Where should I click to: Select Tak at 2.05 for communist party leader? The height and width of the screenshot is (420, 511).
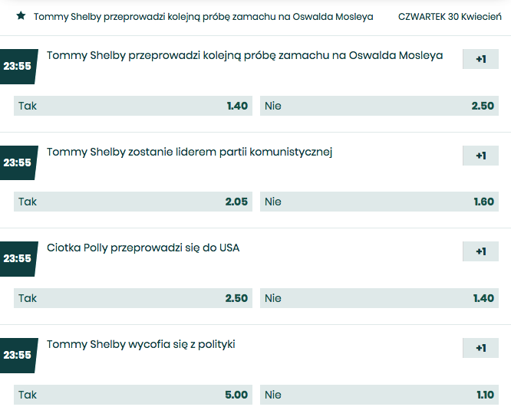coord(134,202)
